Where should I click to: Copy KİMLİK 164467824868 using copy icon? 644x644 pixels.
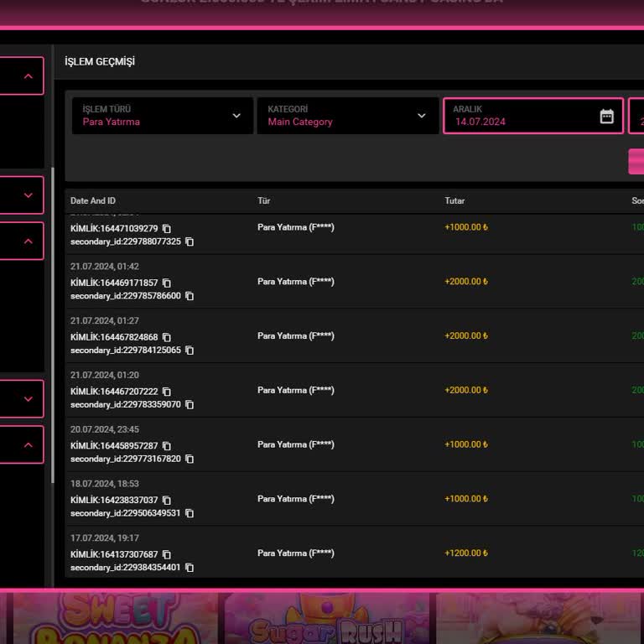[x=167, y=337]
